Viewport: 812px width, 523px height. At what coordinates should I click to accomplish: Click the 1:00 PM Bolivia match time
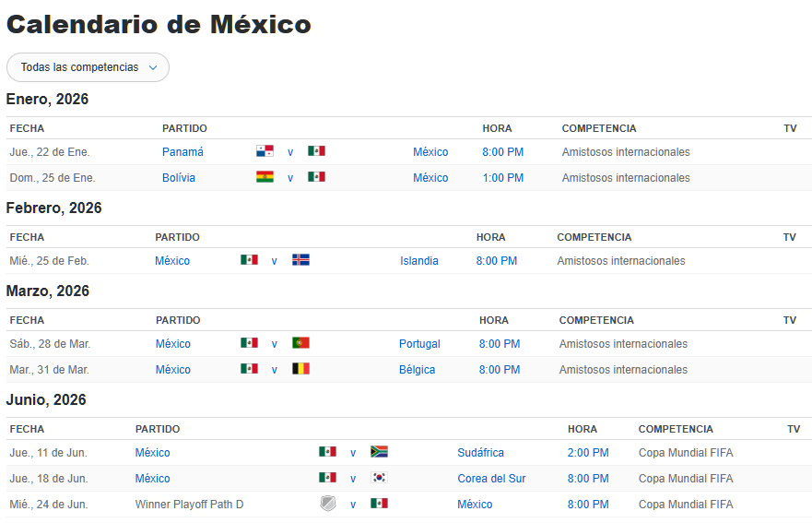click(x=502, y=178)
